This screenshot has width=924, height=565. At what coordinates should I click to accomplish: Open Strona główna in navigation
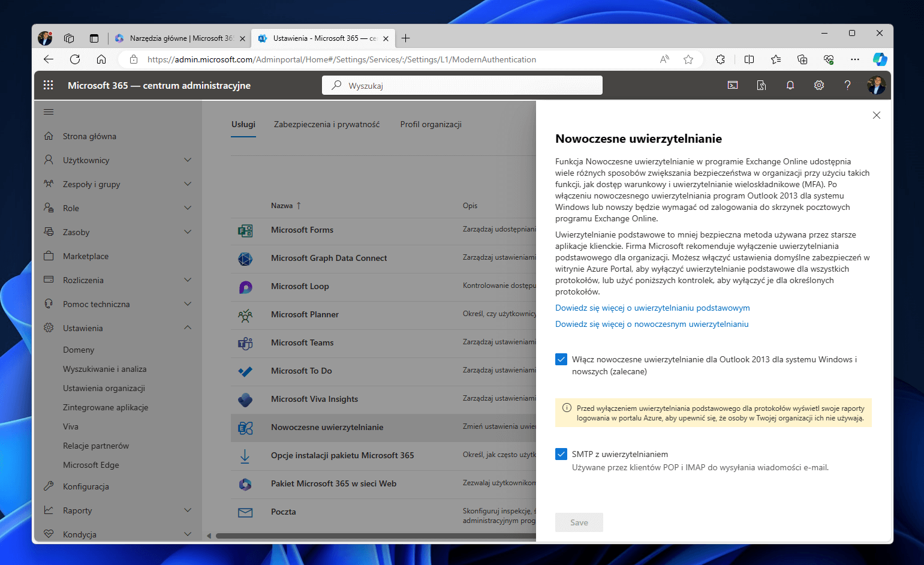(x=89, y=136)
